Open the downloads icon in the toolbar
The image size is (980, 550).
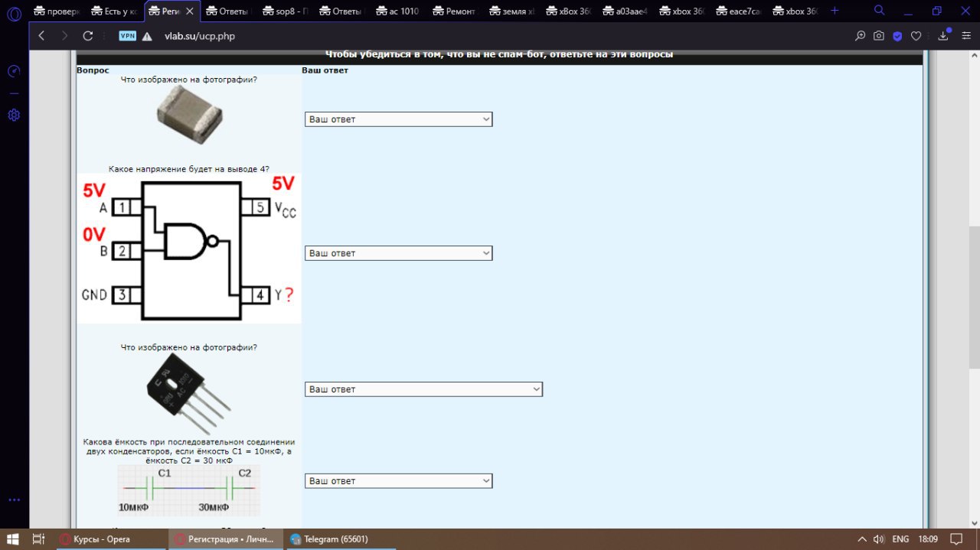pyautogui.click(x=943, y=36)
